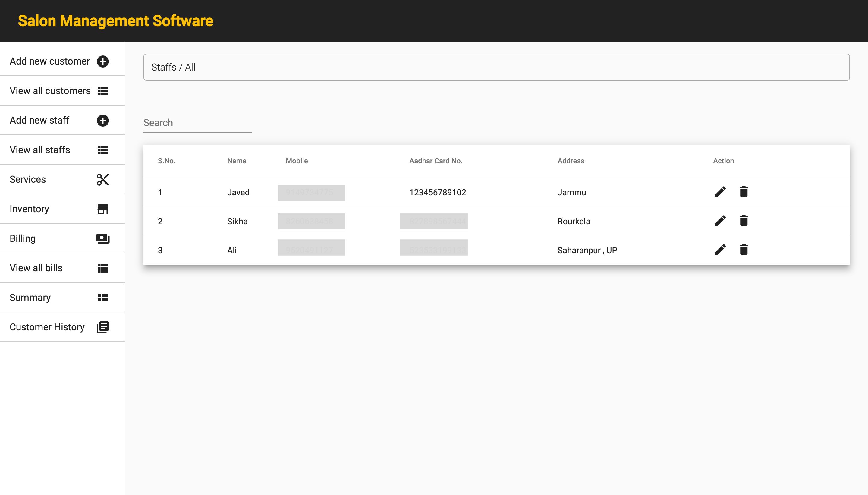
Task: Click the library icon beside Customer History
Action: coord(103,327)
